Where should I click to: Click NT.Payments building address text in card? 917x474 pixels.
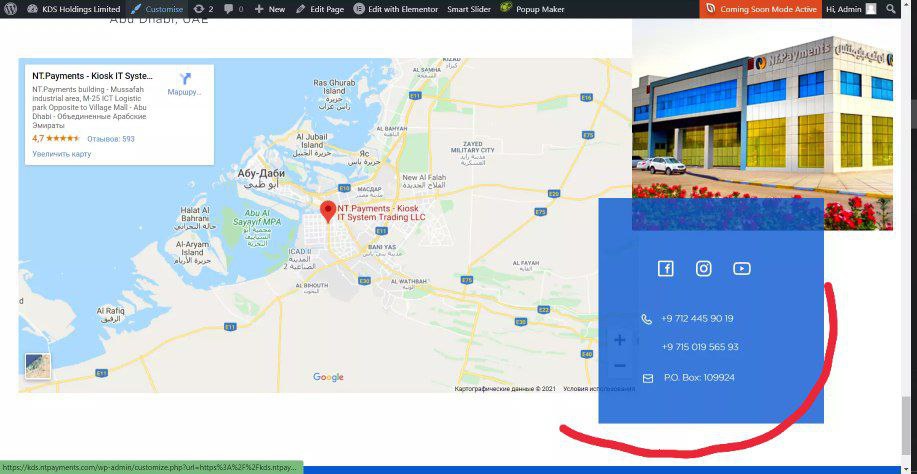point(89,108)
